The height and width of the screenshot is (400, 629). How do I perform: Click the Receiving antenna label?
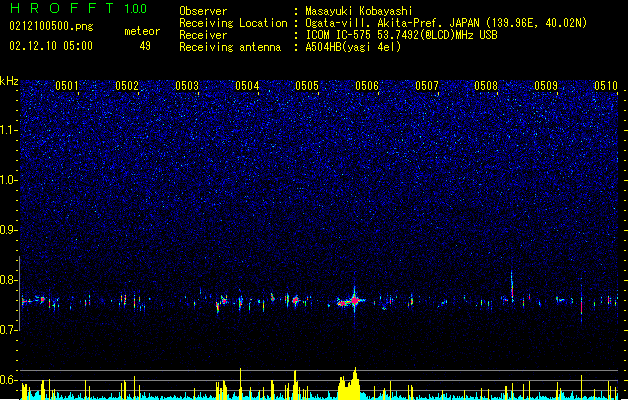[x=230, y=47]
